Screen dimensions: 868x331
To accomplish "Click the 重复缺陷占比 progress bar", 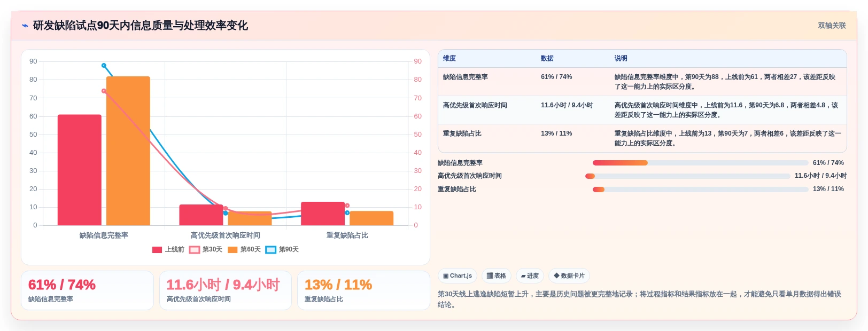I will (x=700, y=190).
